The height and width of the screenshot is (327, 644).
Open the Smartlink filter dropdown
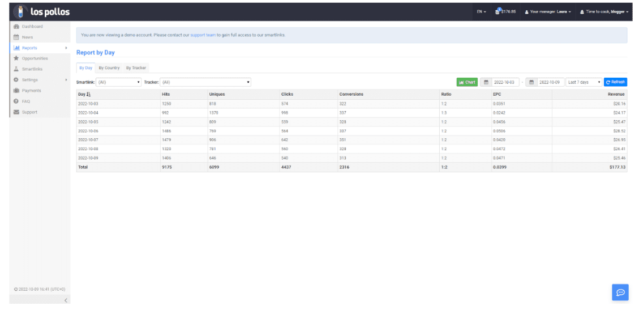tap(119, 82)
